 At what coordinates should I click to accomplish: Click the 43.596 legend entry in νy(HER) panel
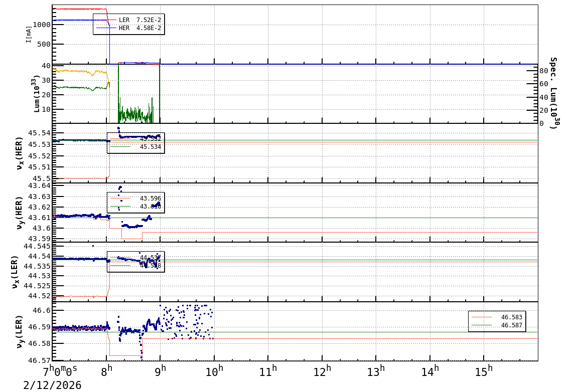tap(150, 199)
